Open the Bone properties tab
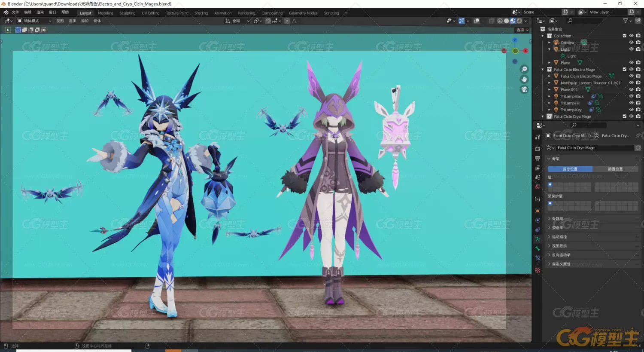 538,248
